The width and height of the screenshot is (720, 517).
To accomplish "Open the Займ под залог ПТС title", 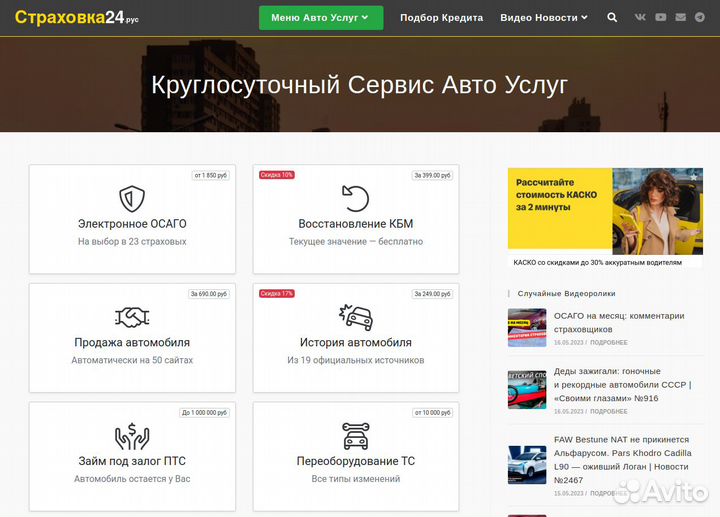I will click(132, 461).
